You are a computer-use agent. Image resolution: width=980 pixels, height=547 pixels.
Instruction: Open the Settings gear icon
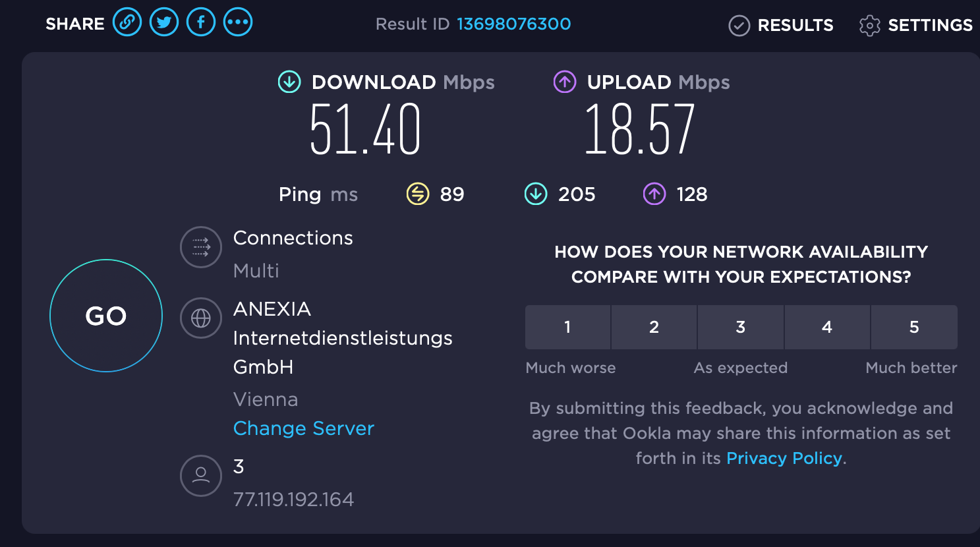[869, 26]
